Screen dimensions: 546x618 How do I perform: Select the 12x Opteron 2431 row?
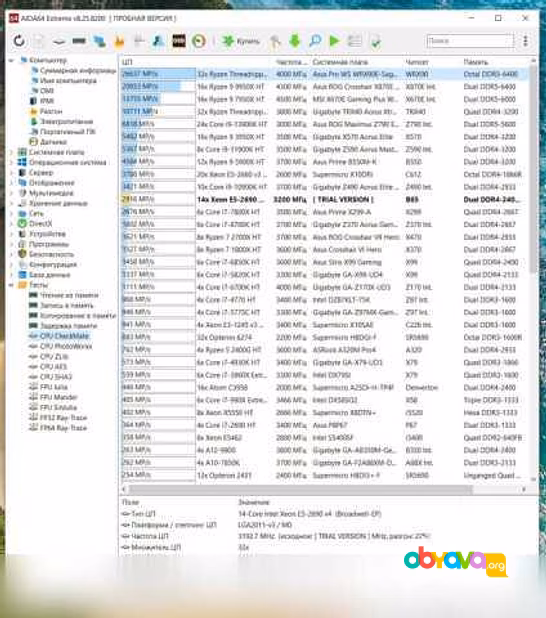click(x=323, y=475)
